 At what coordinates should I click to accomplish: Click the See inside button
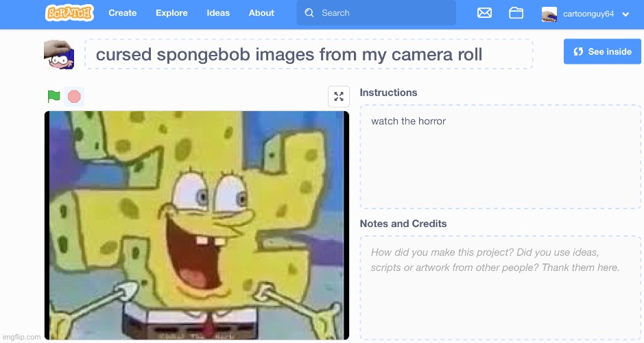(x=602, y=51)
